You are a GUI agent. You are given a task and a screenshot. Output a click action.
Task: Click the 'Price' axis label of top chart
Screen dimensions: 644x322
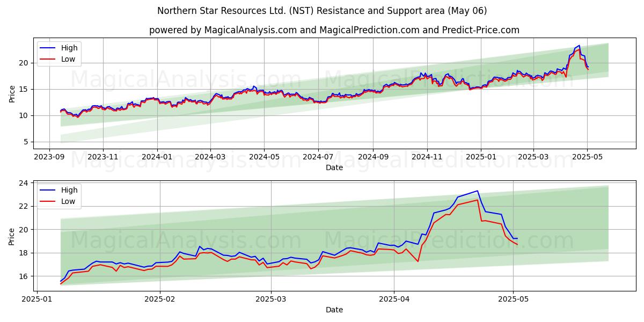pos(12,93)
